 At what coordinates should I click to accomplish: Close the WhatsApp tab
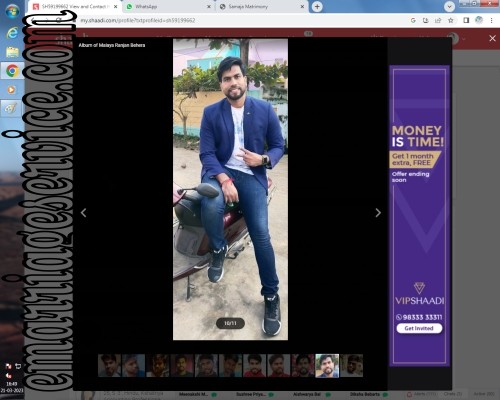point(209,7)
